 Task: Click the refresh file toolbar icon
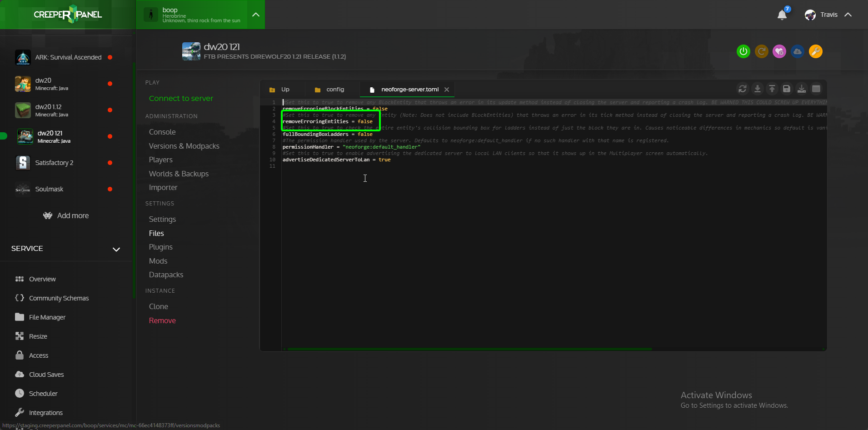click(743, 89)
